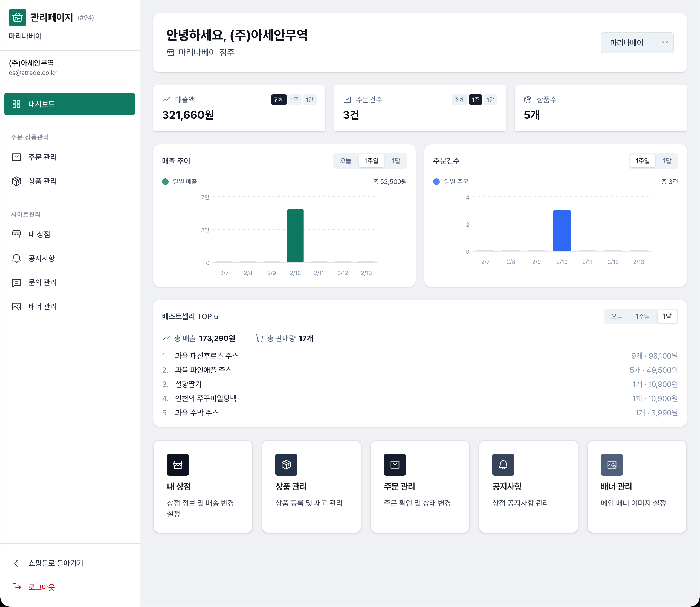Select 1주 period for 매출액

point(295,100)
